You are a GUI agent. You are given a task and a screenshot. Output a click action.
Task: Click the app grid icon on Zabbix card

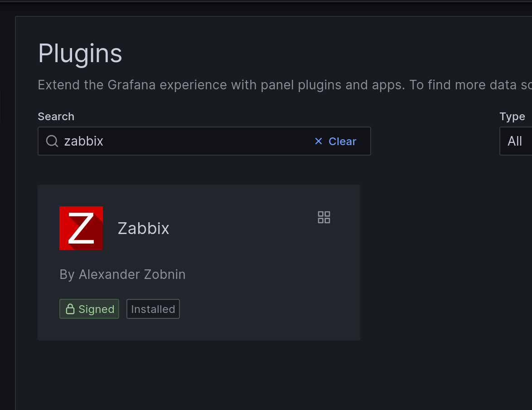(x=324, y=217)
